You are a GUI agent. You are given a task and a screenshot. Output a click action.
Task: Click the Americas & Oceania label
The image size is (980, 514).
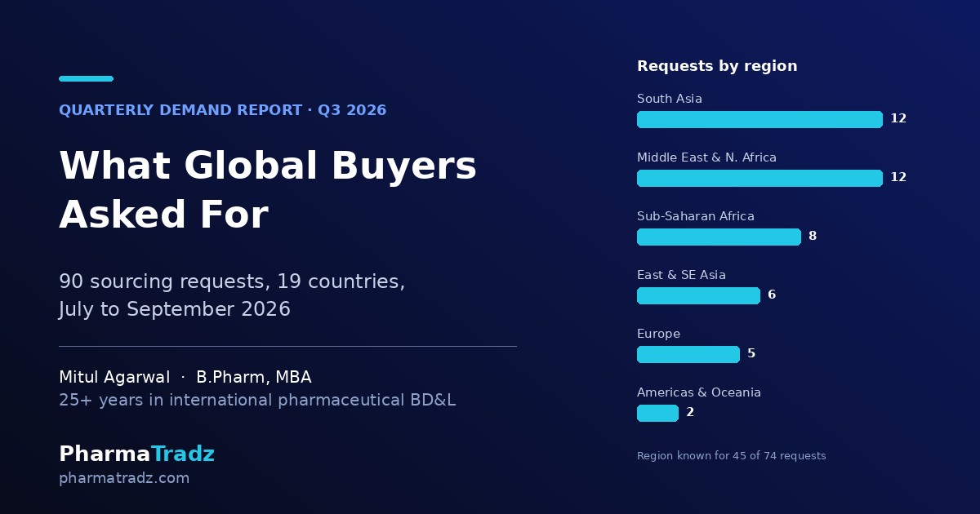[699, 392]
